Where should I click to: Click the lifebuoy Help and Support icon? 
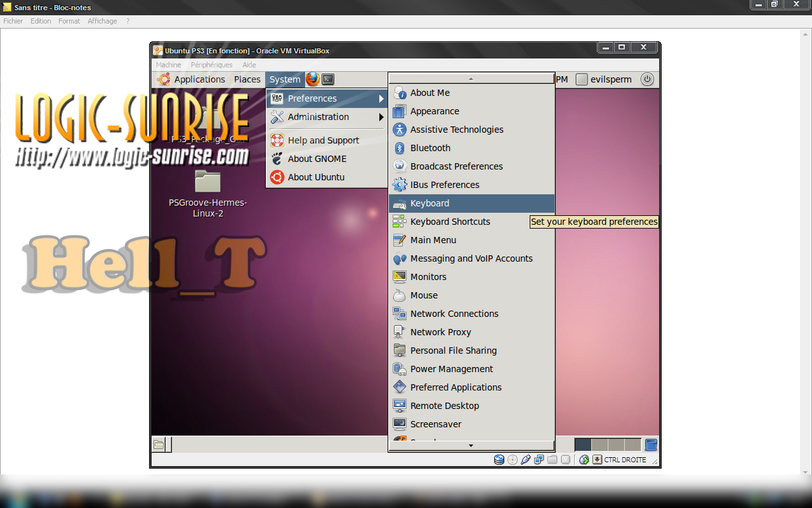pyautogui.click(x=277, y=140)
